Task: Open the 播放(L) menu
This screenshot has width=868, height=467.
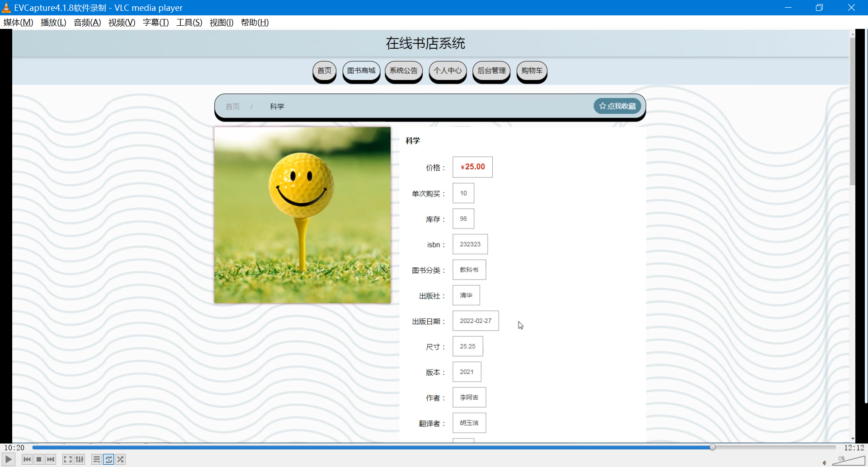Action: (53, 23)
